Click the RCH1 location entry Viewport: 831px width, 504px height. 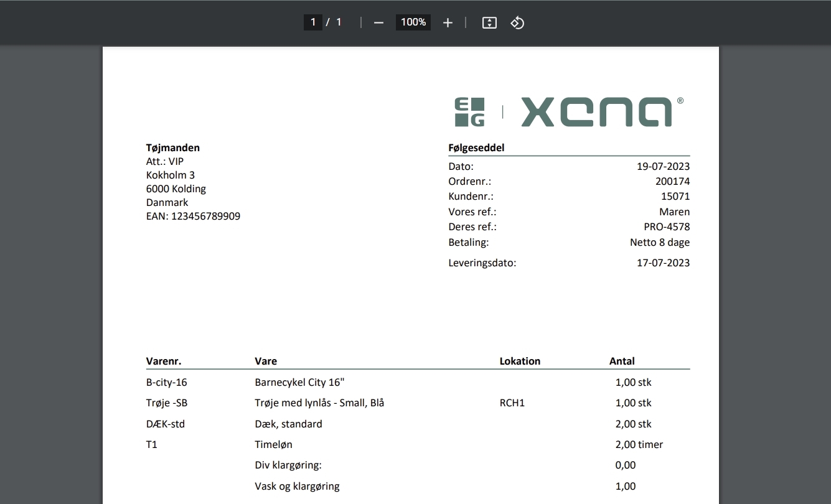point(512,403)
